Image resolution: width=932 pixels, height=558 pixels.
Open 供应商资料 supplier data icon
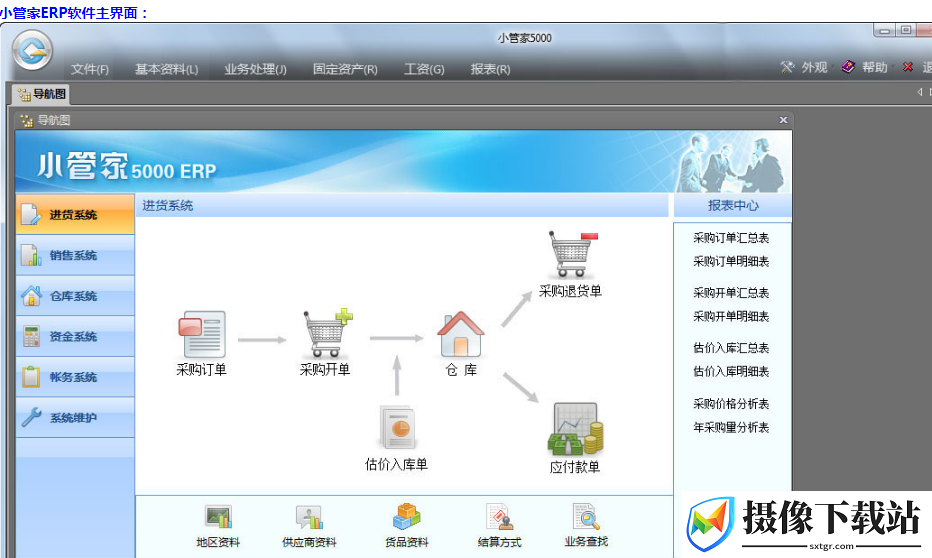tap(309, 517)
